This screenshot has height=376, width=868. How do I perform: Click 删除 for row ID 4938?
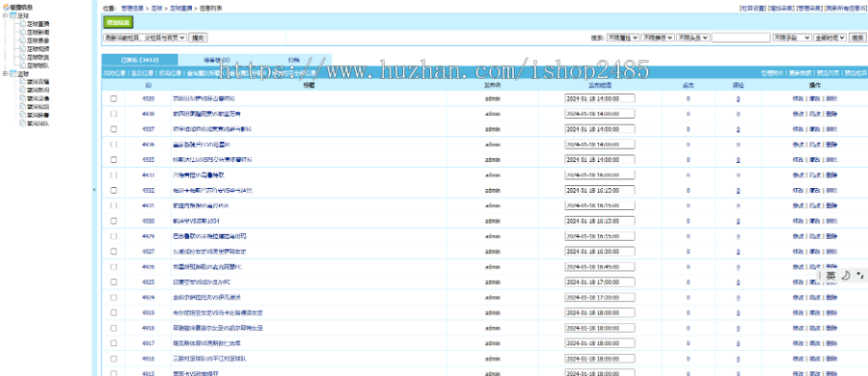click(831, 114)
